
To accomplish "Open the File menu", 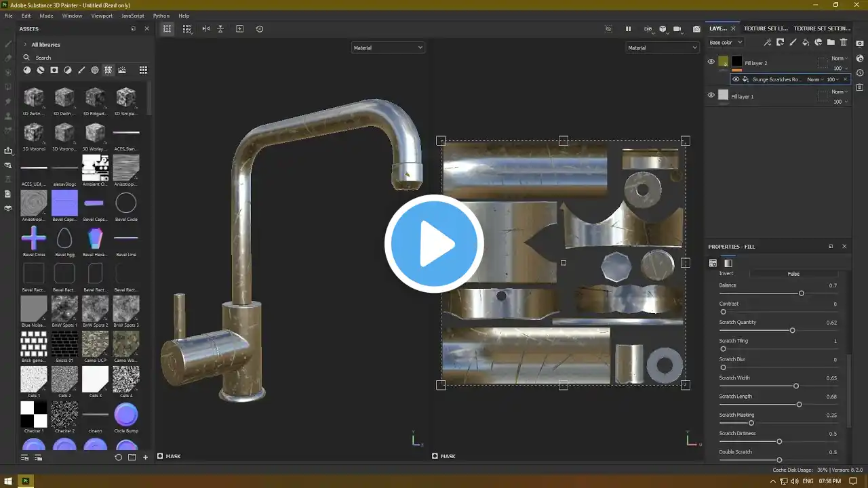I will click(x=8, y=16).
